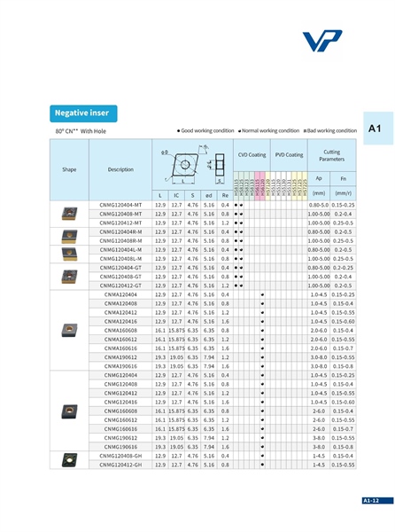This screenshot has width=395, height=532.
Task: Click the Description column header
Action: point(120,169)
